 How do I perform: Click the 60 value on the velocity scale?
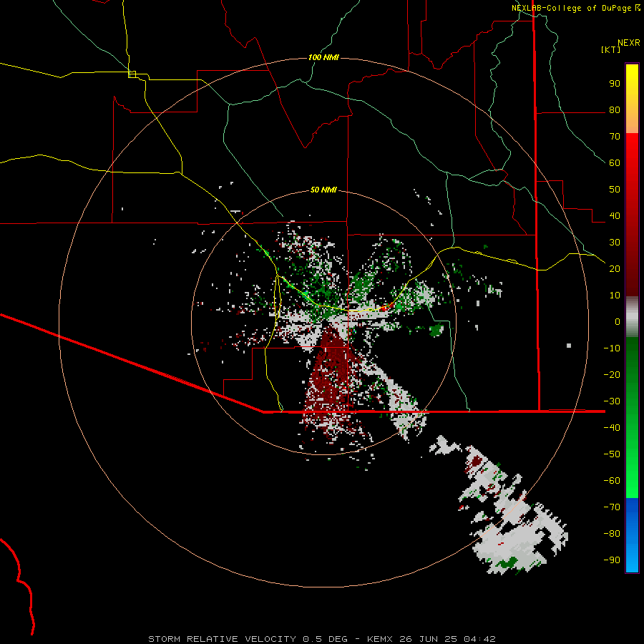pos(615,163)
